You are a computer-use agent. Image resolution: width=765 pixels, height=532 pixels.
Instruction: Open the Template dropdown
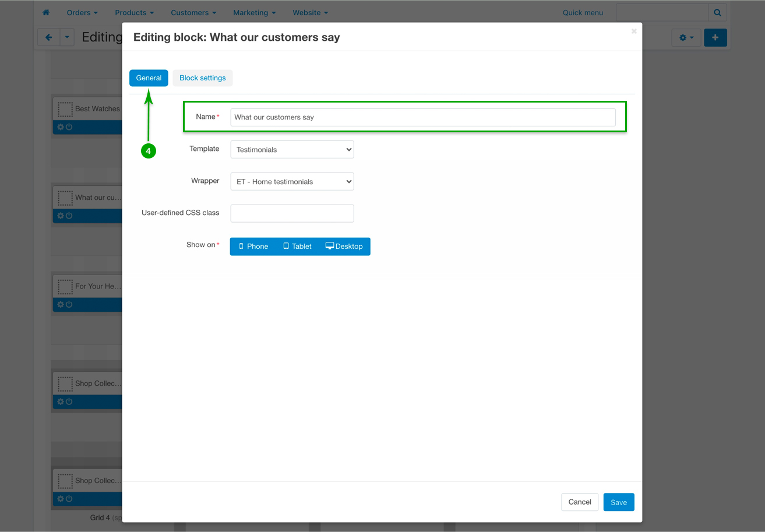click(x=292, y=150)
